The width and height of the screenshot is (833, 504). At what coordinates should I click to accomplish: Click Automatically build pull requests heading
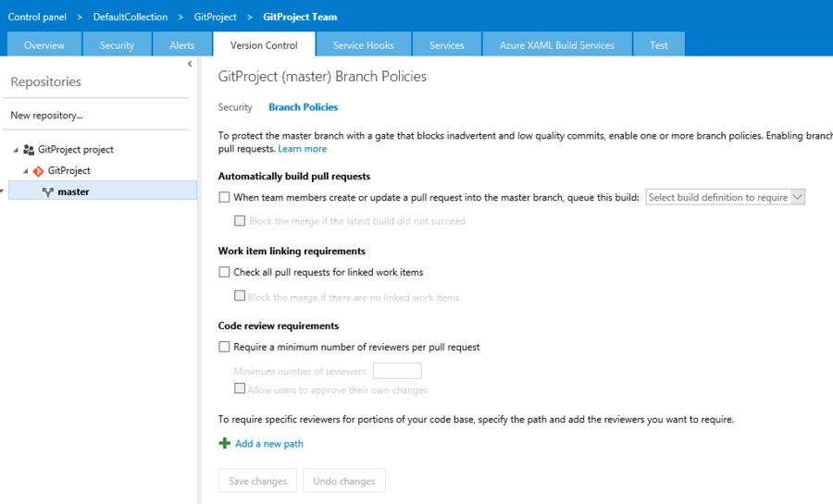point(294,176)
